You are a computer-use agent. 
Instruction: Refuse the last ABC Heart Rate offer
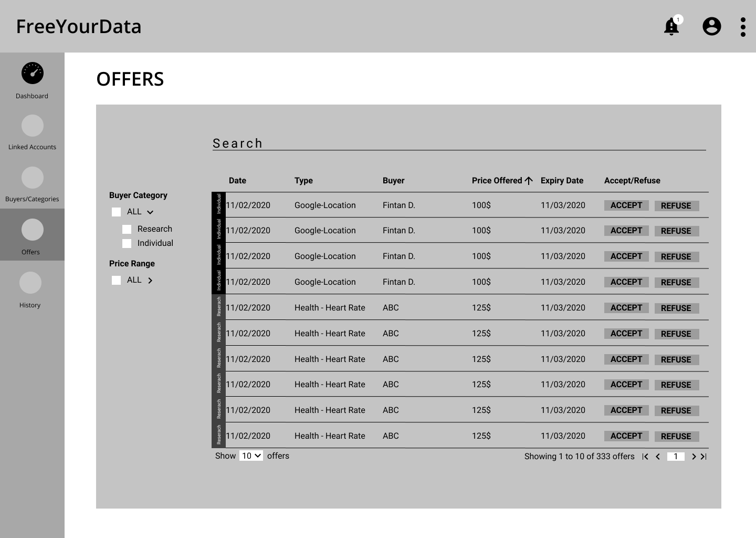pos(676,437)
